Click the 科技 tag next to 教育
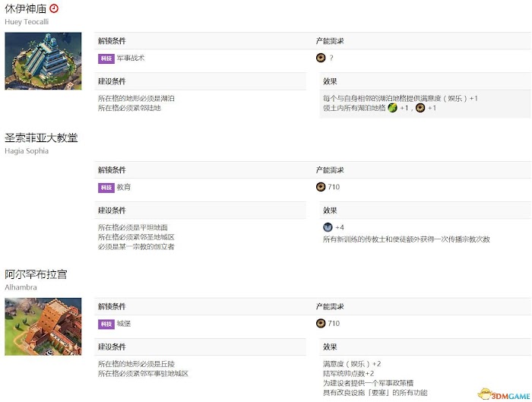 tap(106, 188)
